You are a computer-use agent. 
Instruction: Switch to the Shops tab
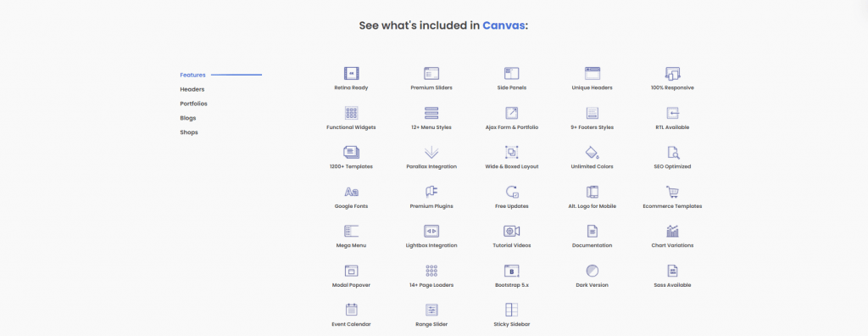(x=189, y=132)
